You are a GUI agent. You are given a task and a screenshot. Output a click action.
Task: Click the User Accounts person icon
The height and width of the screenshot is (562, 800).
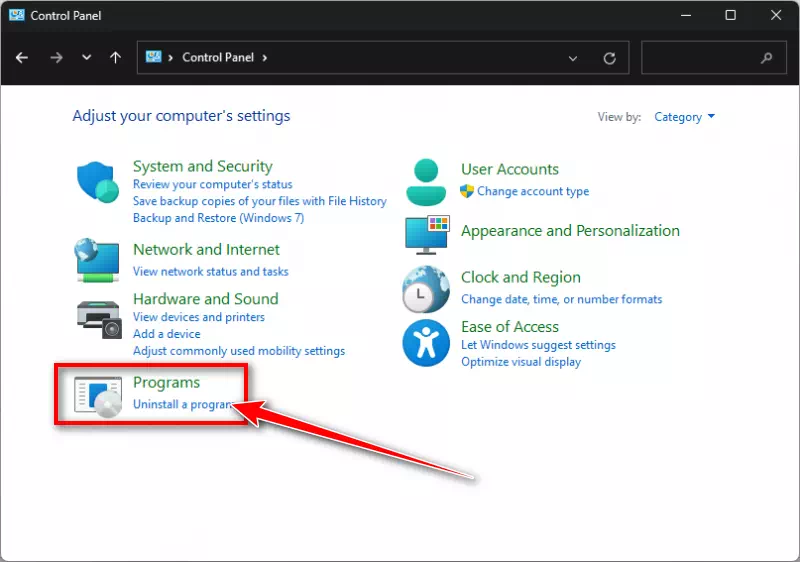tap(426, 182)
